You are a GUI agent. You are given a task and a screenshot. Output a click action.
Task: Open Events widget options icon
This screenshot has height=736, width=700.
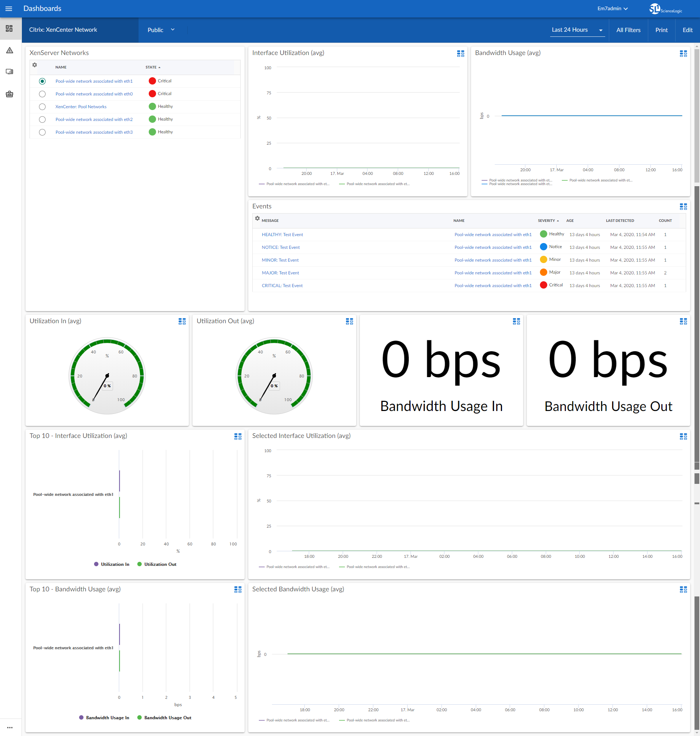point(683,207)
